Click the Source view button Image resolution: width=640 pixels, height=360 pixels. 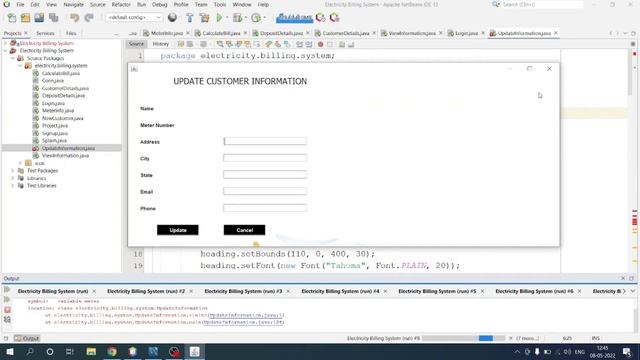point(136,44)
